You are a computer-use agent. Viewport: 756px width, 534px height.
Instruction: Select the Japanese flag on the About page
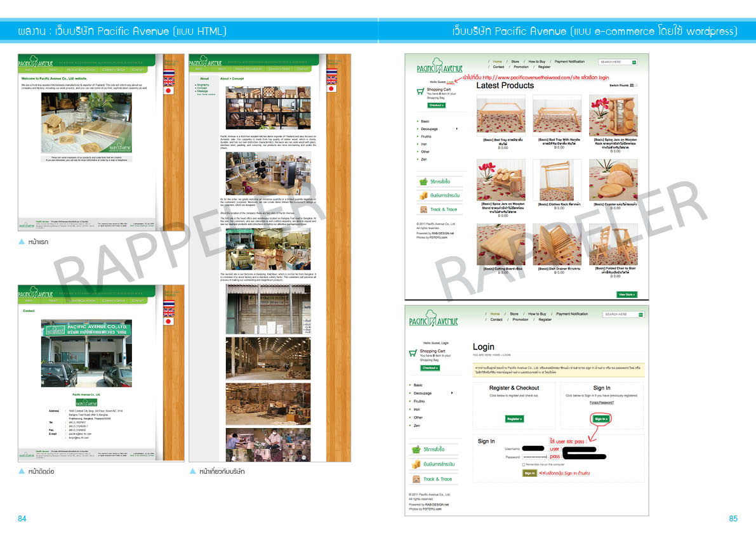click(331, 90)
